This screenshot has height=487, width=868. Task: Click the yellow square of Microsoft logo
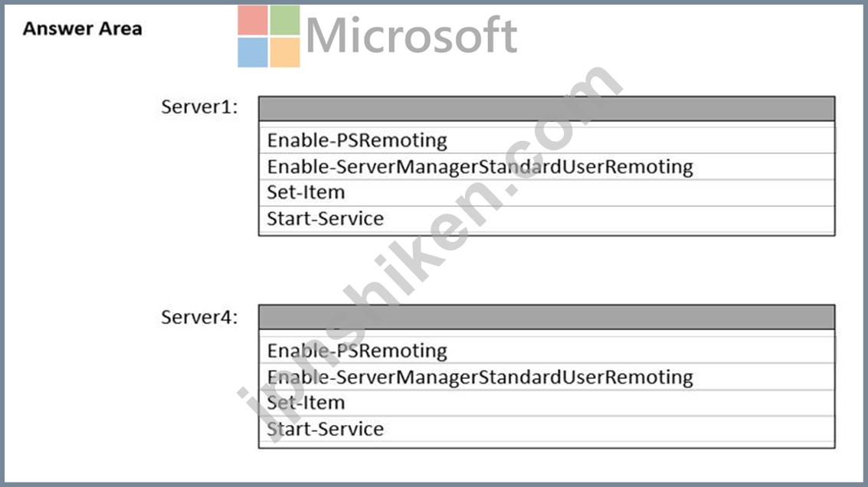point(285,53)
